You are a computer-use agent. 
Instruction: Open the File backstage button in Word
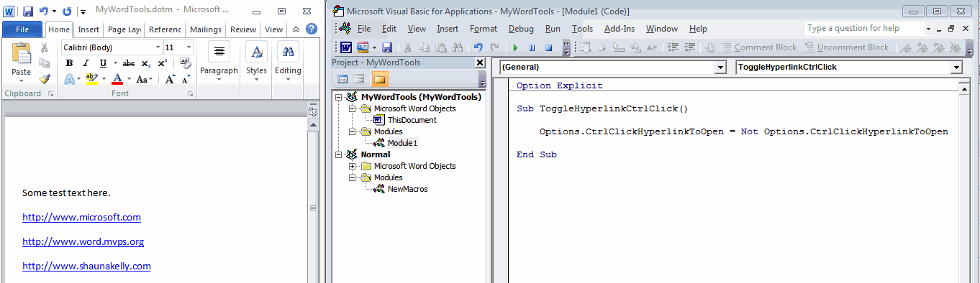22,29
